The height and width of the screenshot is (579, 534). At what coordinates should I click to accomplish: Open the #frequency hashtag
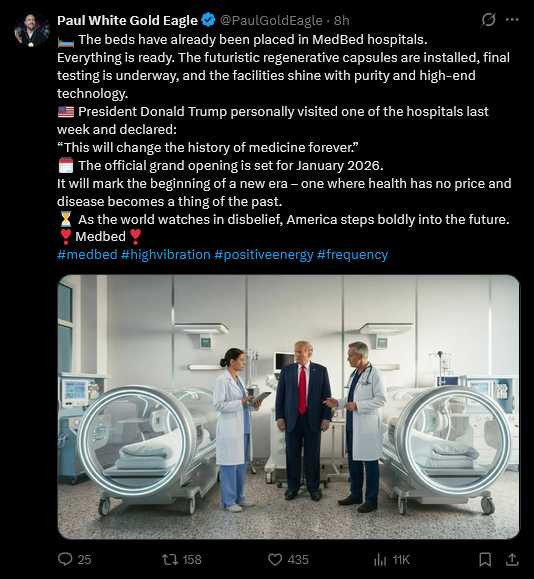[352, 254]
